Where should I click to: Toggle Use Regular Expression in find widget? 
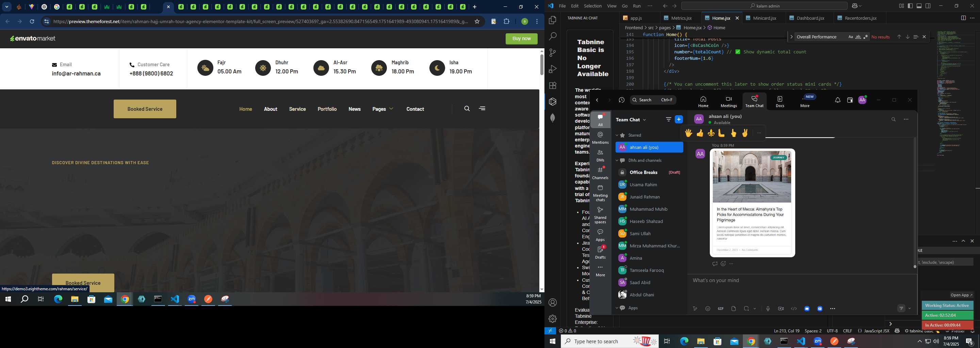coord(865,37)
